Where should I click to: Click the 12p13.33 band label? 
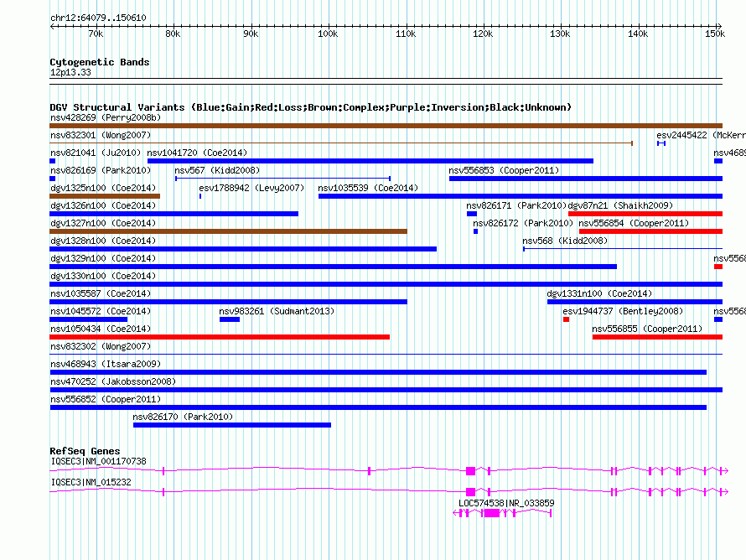click(x=70, y=72)
